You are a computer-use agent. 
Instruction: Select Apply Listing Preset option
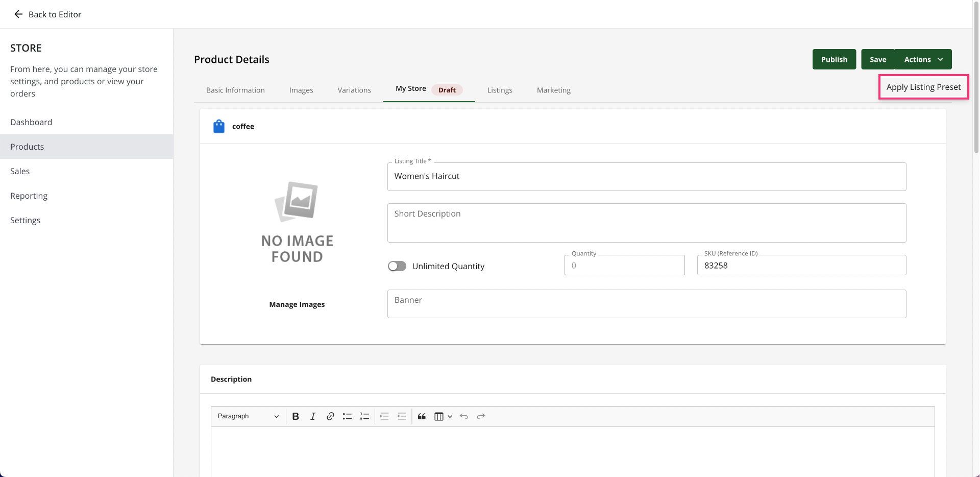click(923, 87)
